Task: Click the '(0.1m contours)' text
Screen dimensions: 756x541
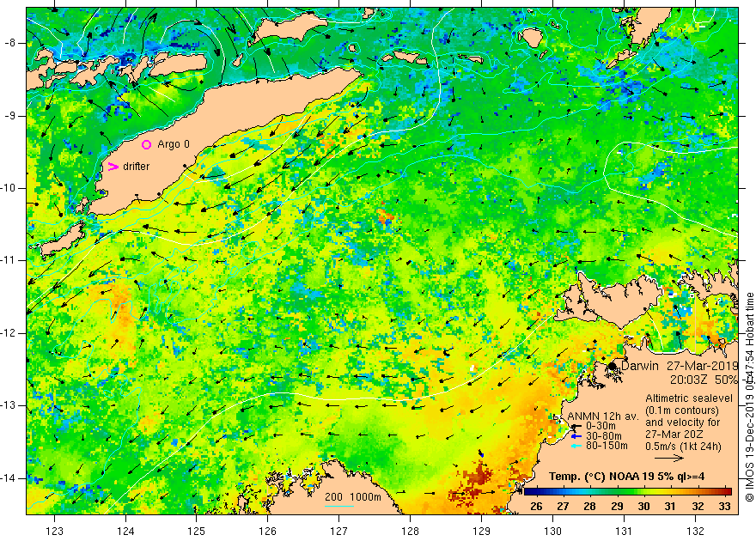Action: [x=682, y=410]
